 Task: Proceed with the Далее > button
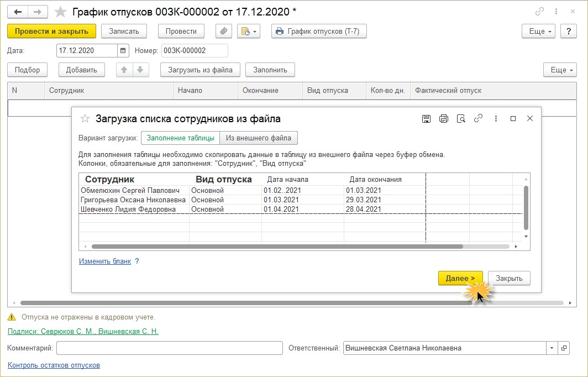[460, 279]
